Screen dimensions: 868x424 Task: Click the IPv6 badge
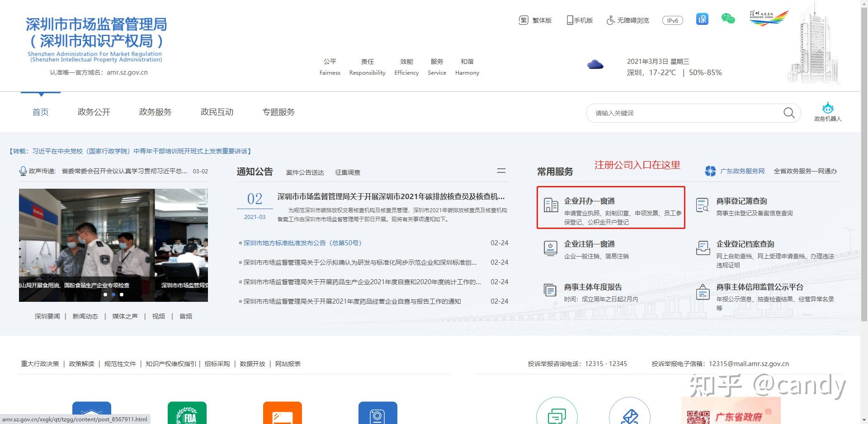click(x=672, y=20)
